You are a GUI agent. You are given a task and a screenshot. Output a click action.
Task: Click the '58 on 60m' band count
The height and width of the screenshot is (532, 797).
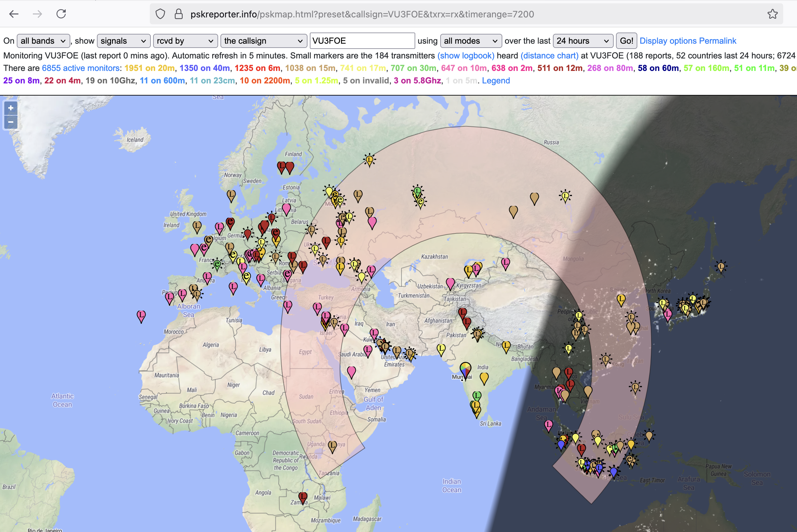[658, 68]
